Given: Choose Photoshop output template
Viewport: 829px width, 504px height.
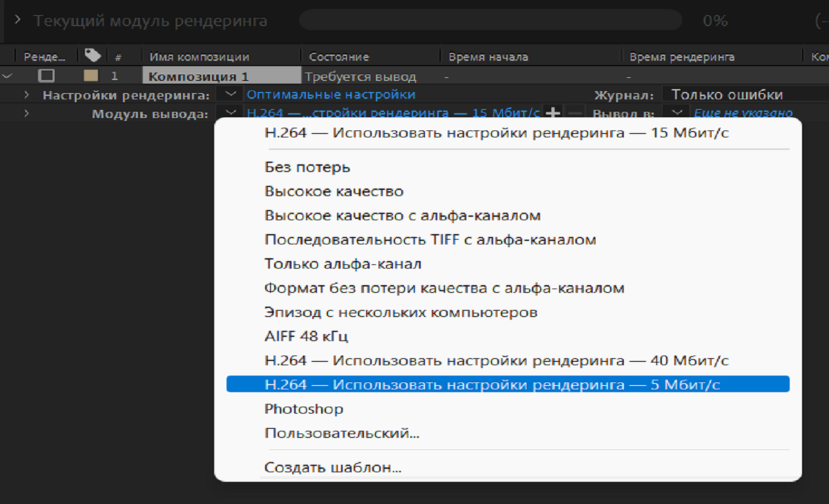Looking at the screenshot, I should (303, 409).
